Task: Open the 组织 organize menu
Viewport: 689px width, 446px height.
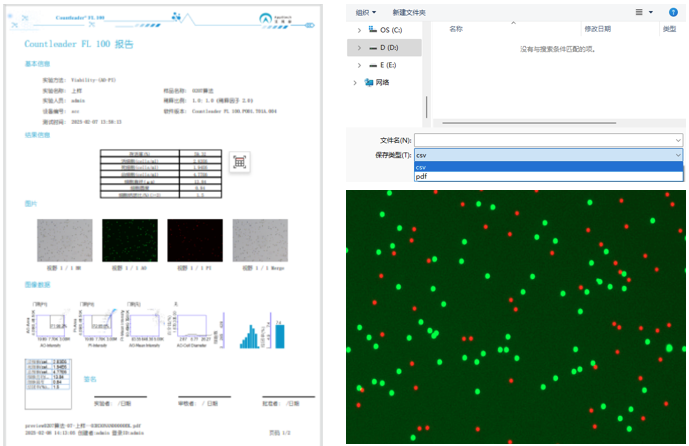Action: point(366,12)
